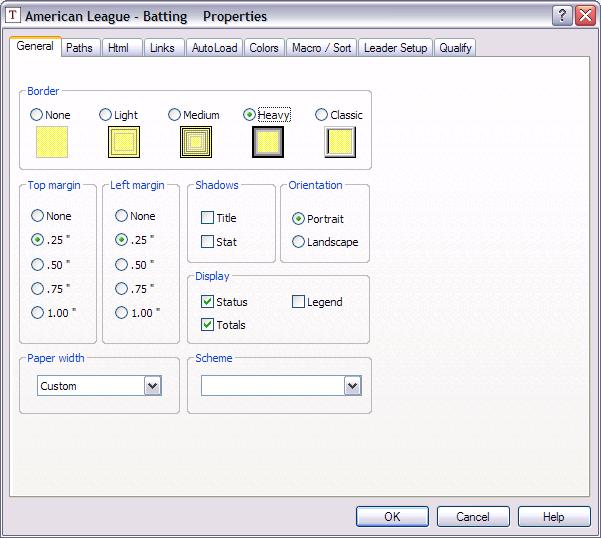Click the Cancel button
The image size is (601, 538).
pos(473,517)
